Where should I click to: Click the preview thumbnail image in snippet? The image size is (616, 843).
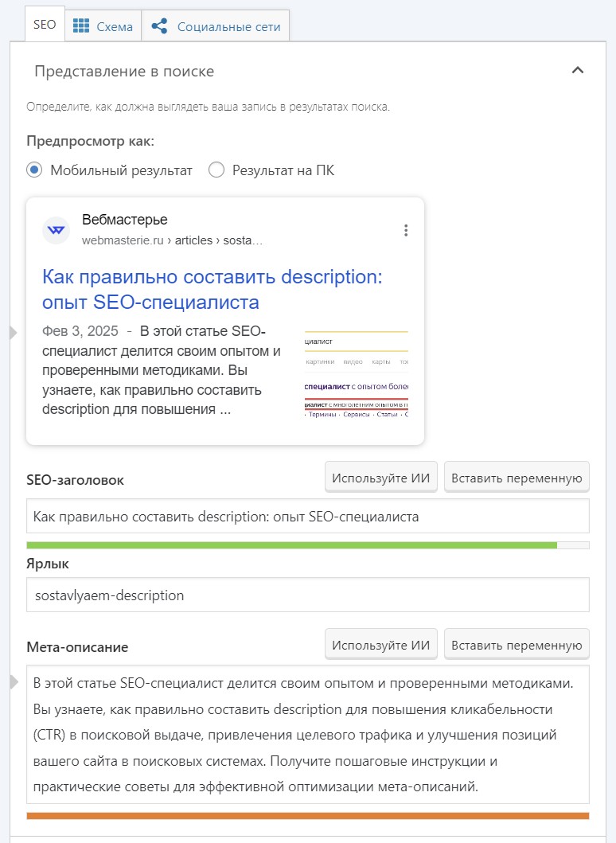[x=357, y=374]
